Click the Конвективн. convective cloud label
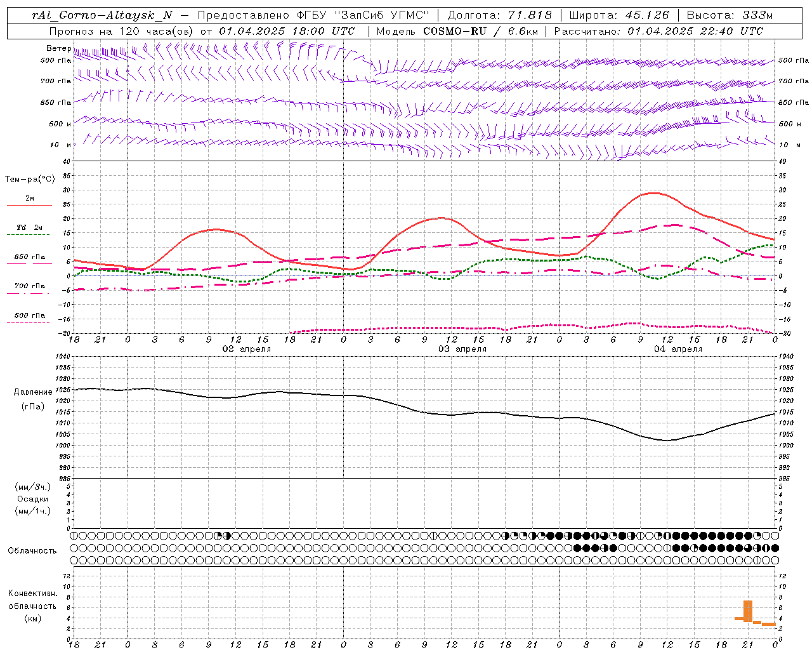Viewport: 812px width, 650px height. (32, 594)
